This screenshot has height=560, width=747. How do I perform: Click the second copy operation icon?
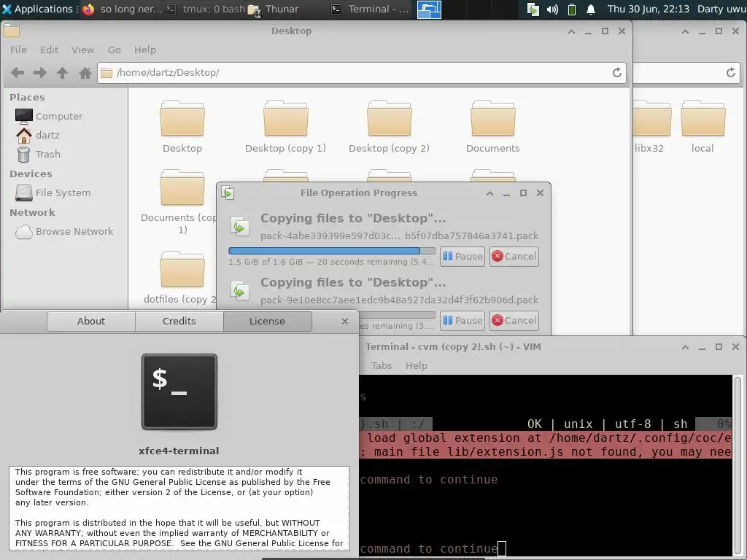pos(239,292)
